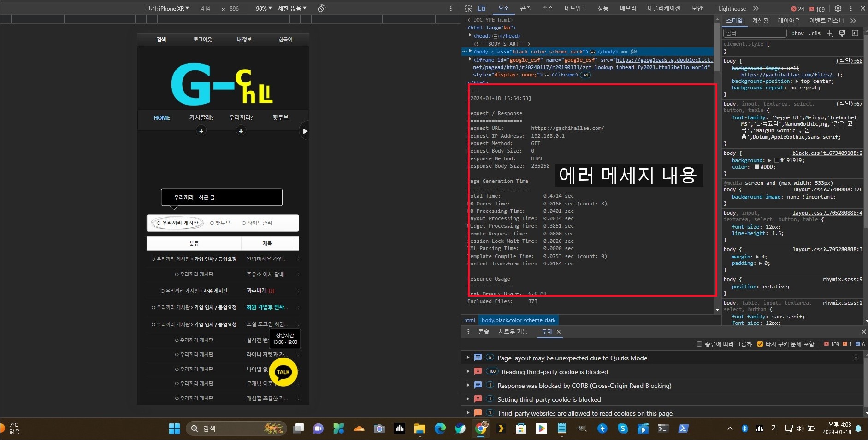Screen dimensions: 868x440
Task: Expand the background-position property triangle
Action: coord(797,82)
